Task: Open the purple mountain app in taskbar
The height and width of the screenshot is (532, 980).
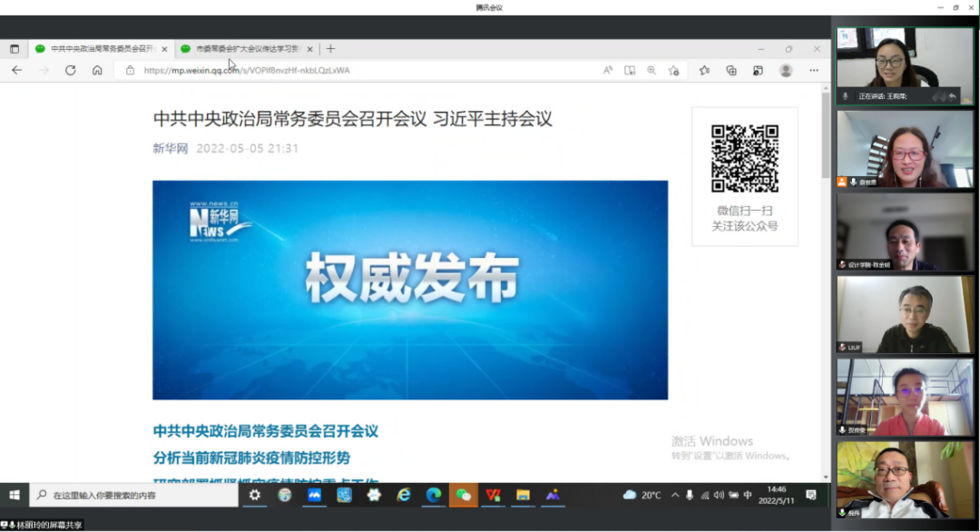Action: tap(553, 495)
